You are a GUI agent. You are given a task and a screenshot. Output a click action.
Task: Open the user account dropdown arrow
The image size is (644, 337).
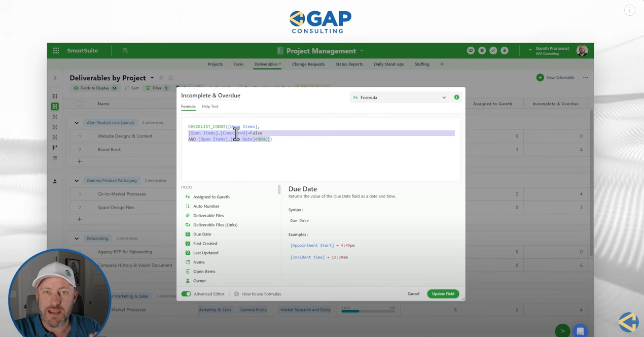coord(530,50)
